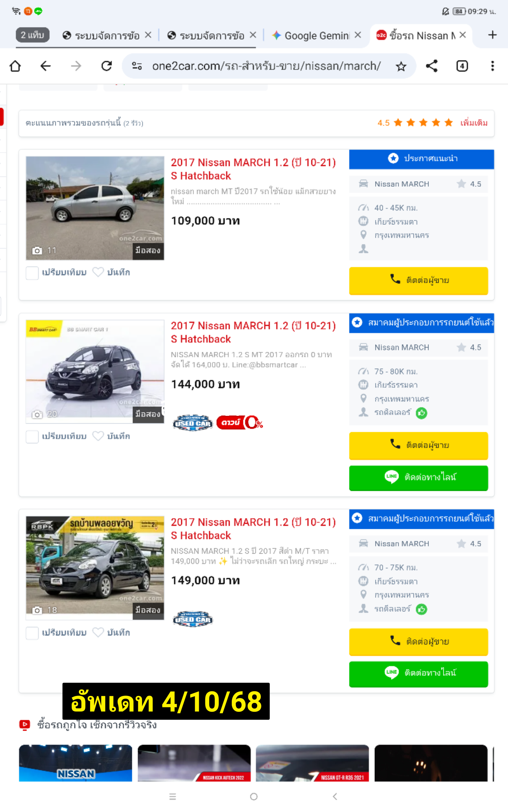This screenshot has width=508, height=812.
Task: Check compare box for 144,000 baht car
Action: (x=32, y=436)
